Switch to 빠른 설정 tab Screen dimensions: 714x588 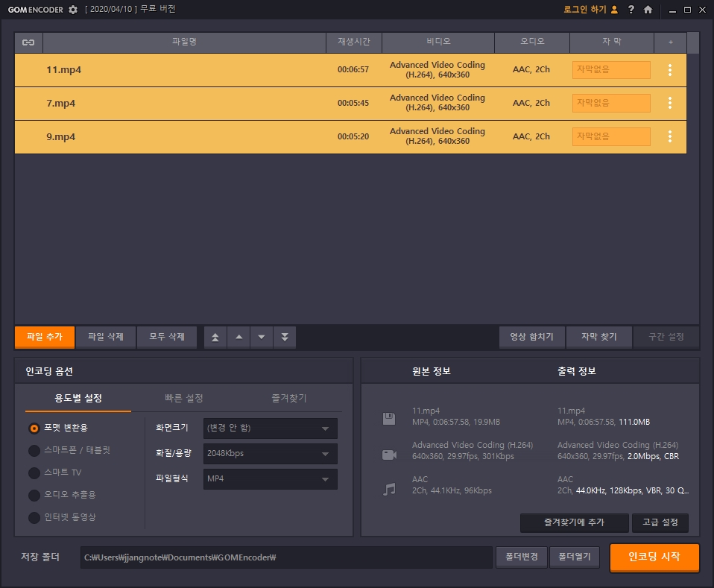(x=184, y=398)
